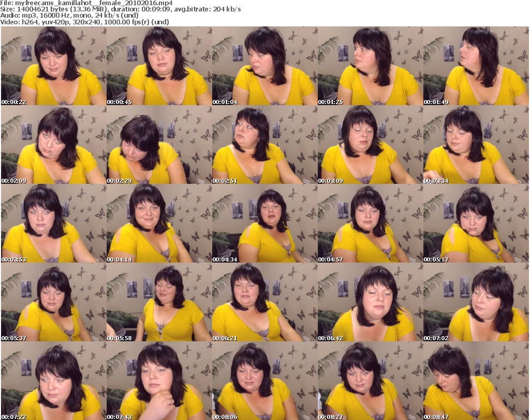The image size is (530, 420).
Task: Pick the frame marked 00:07:43
Action: click(x=159, y=381)
